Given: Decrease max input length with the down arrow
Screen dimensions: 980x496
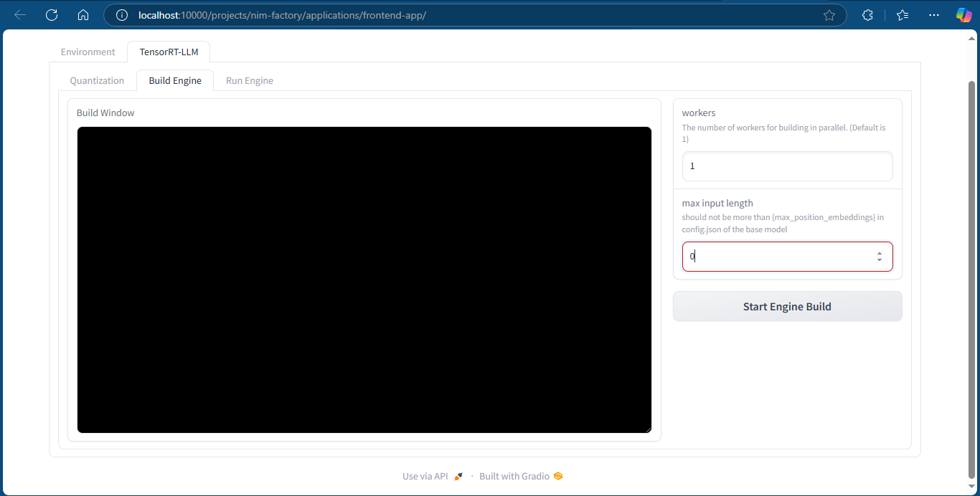Looking at the screenshot, I should (x=880, y=259).
